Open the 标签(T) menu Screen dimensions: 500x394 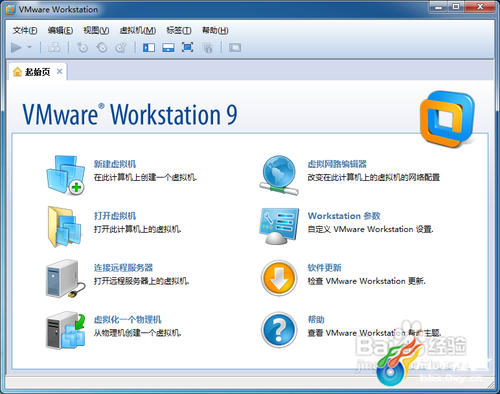pyautogui.click(x=179, y=31)
